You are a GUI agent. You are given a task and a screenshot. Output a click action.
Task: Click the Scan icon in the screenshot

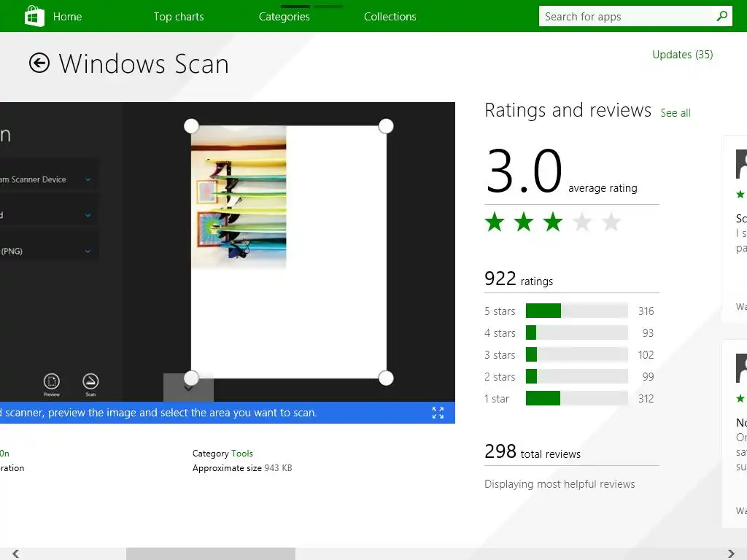click(90, 384)
